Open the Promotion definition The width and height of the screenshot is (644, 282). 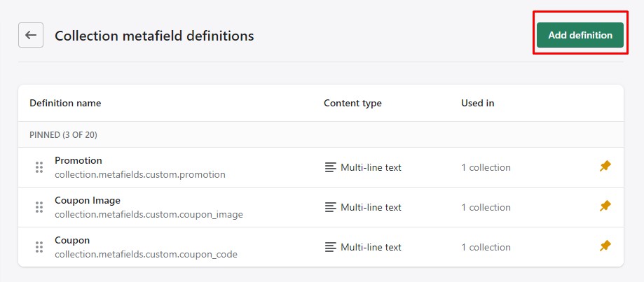(78, 160)
